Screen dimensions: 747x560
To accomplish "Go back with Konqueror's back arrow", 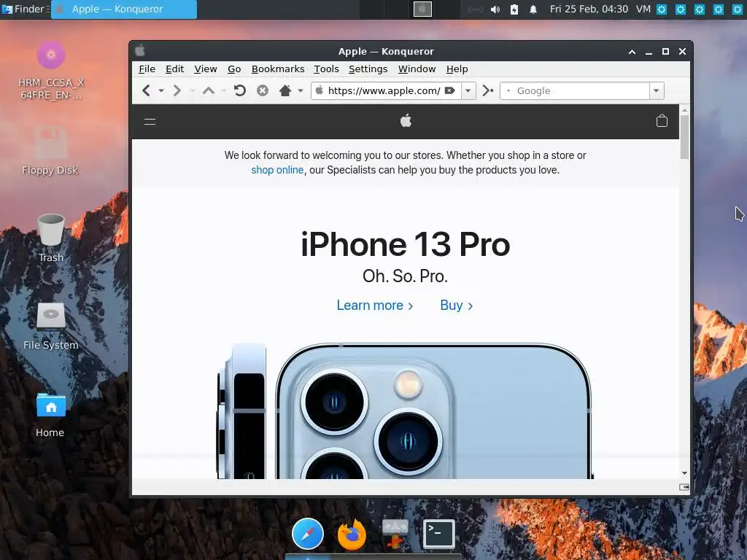I will tap(146, 90).
